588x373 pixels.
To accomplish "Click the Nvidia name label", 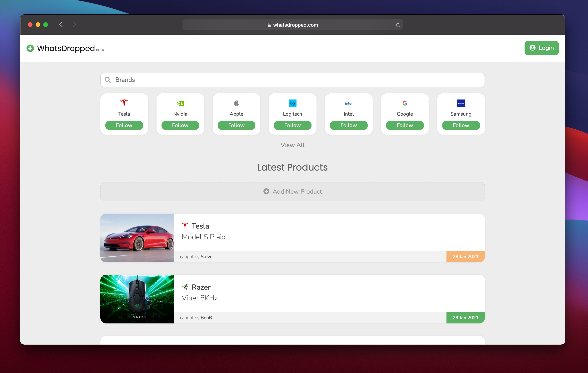I will pos(180,114).
